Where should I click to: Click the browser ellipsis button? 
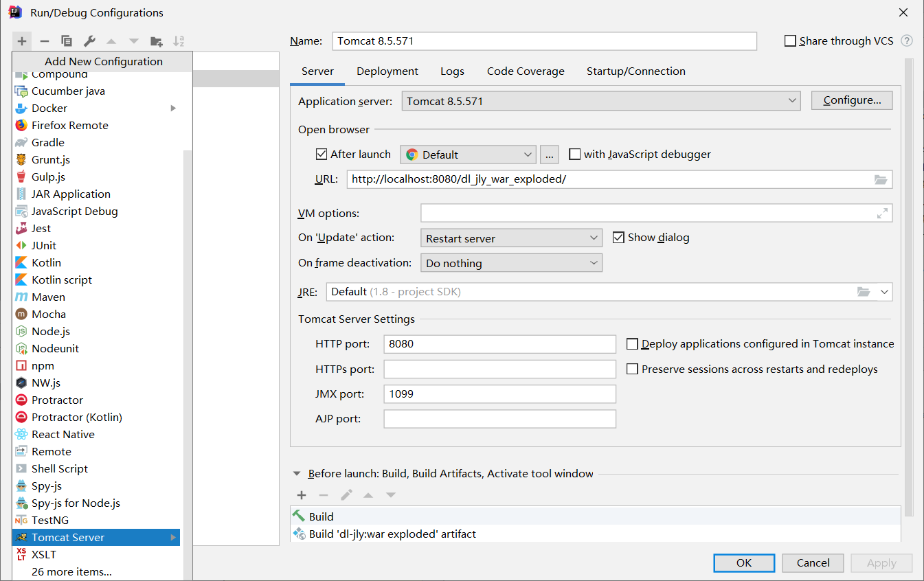coord(549,155)
